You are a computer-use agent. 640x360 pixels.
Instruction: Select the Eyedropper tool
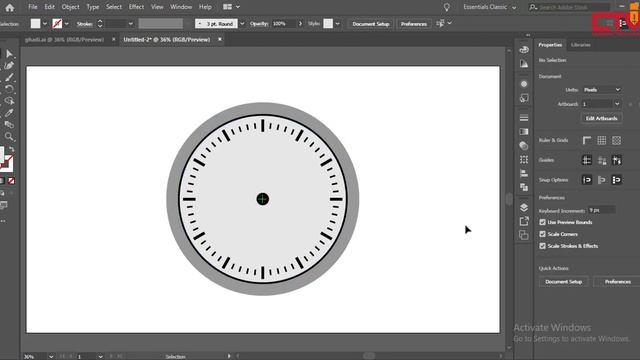pyautogui.click(x=9, y=113)
